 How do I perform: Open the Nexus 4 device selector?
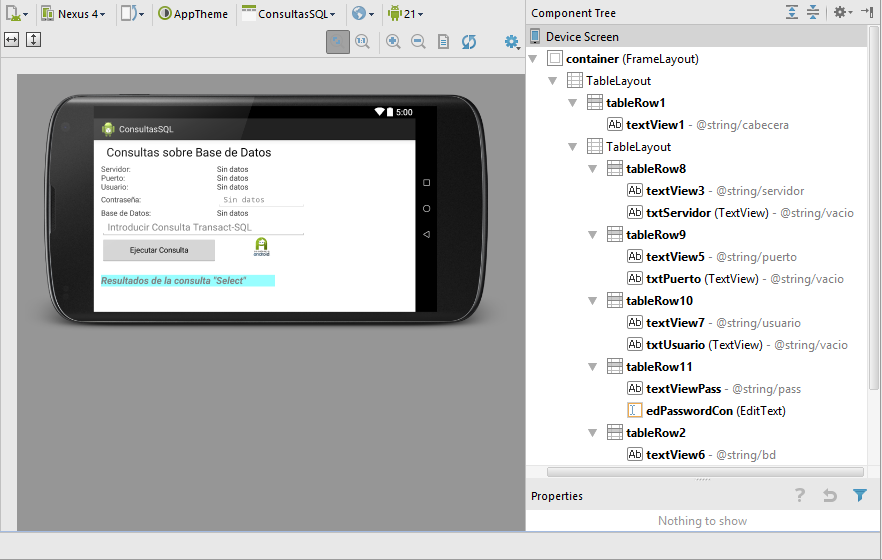point(74,13)
